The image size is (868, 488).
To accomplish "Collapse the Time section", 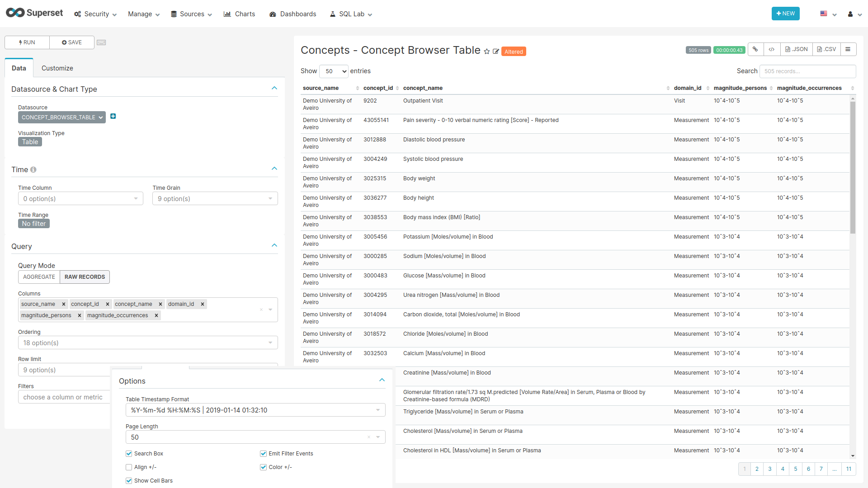I will coord(274,169).
